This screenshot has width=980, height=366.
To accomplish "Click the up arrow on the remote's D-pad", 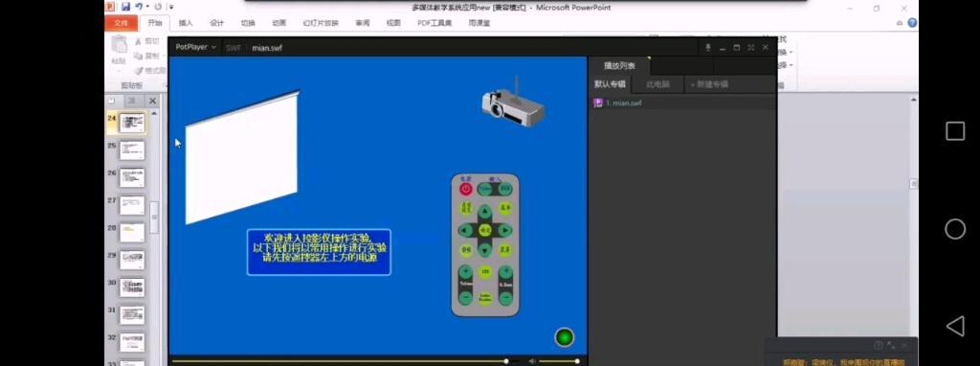I will point(485,211).
